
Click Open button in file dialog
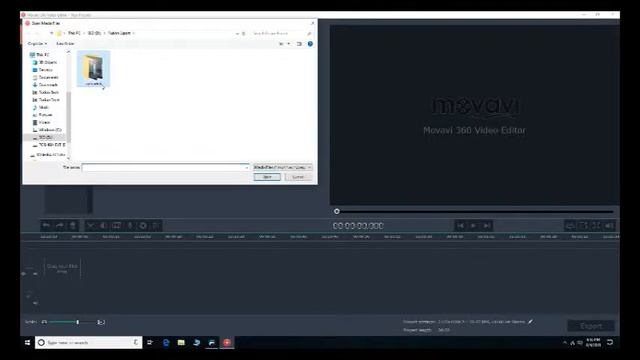pos(267,177)
